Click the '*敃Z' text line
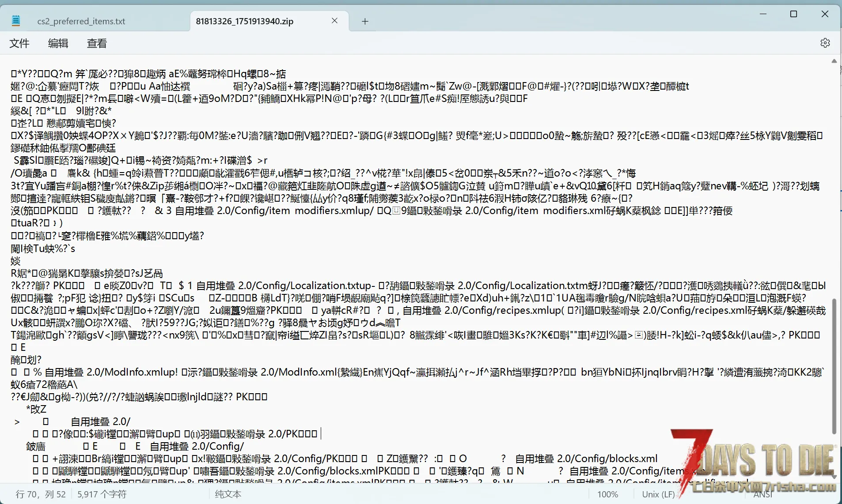 point(36,409)
